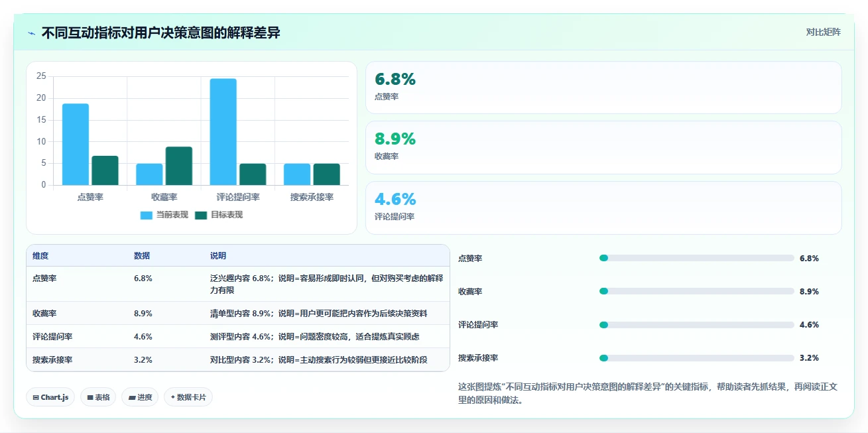Click the 点赞率 cell in the table
868x433 pixels.
[44, 278]
